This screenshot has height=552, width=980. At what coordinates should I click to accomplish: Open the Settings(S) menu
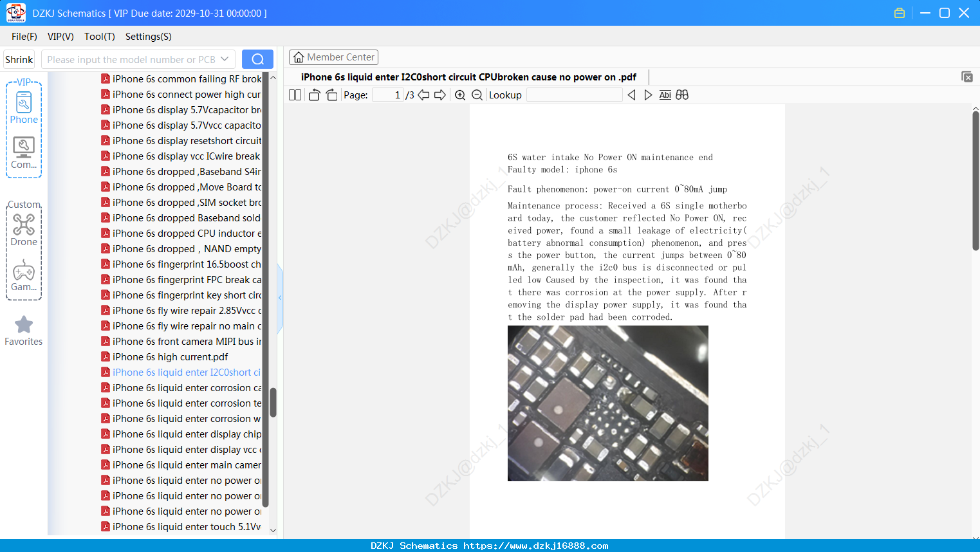(x=149, y=37)
